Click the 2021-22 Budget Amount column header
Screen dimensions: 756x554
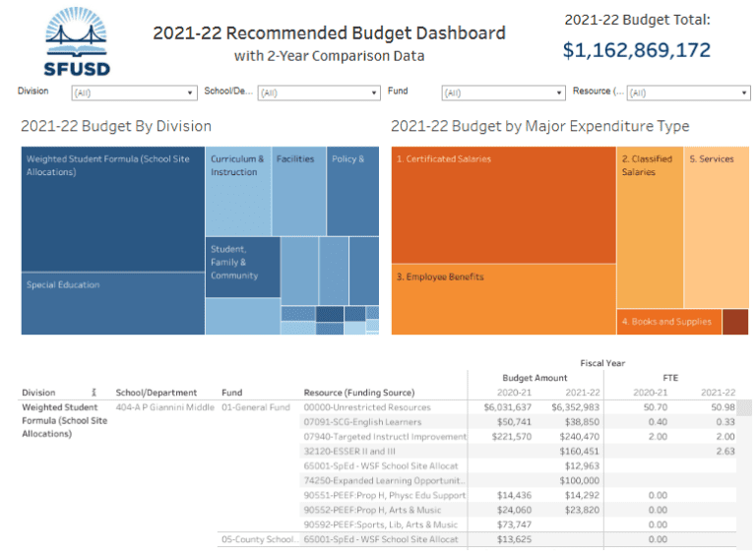(x=583, y=393)
